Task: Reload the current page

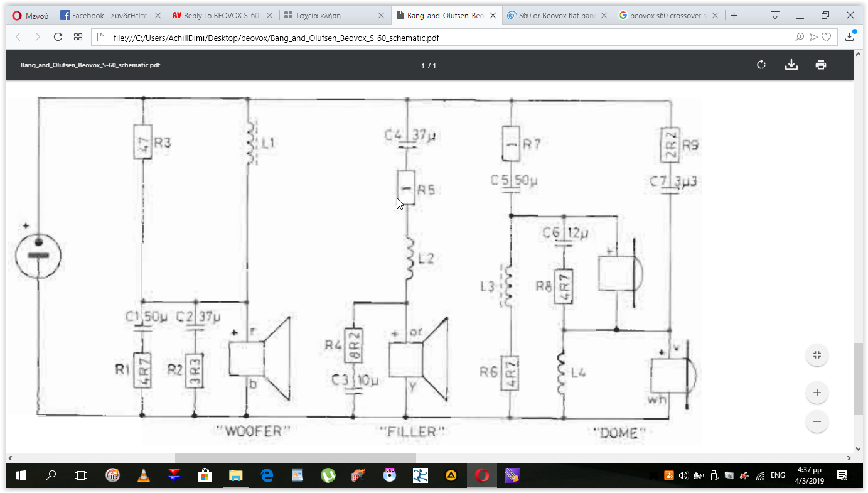Action: point(58,37)
